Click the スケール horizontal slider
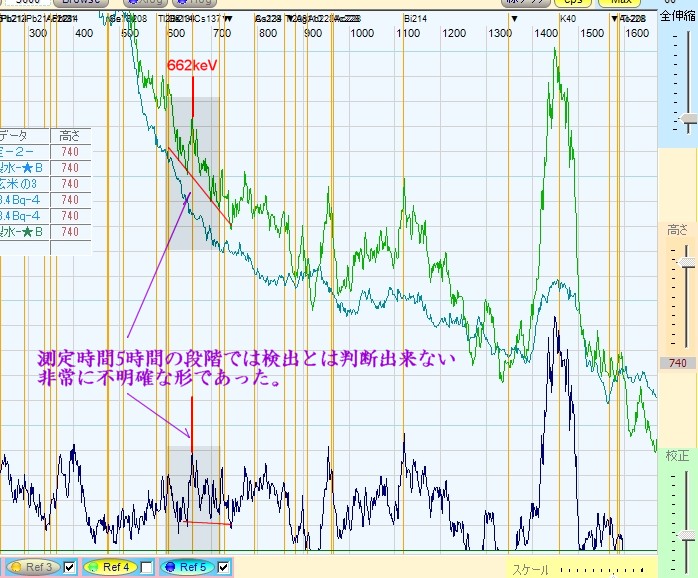The width and height of the screenshot is (698, 578). [x=602, y=570]
